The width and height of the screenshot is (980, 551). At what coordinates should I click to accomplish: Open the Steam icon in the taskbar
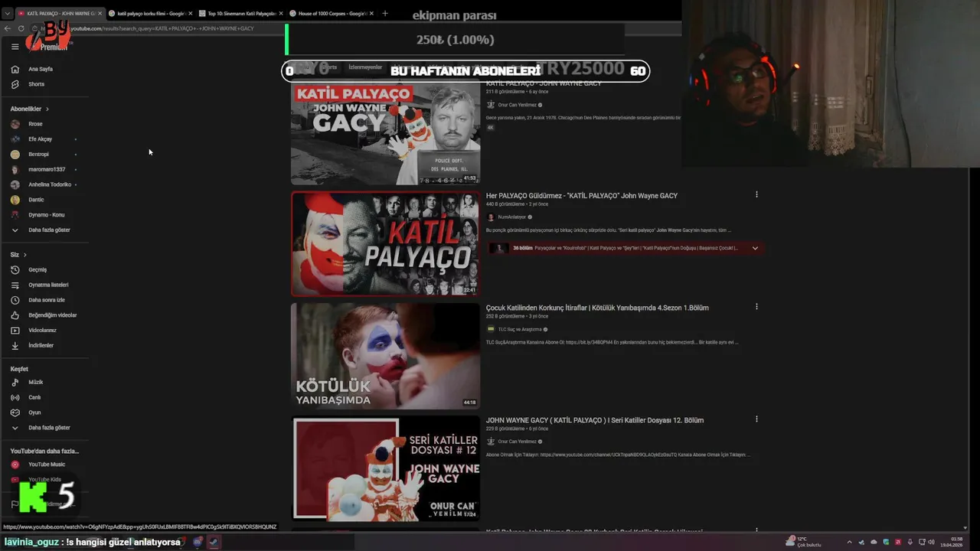pyautogui.click(x=214, y=542)
